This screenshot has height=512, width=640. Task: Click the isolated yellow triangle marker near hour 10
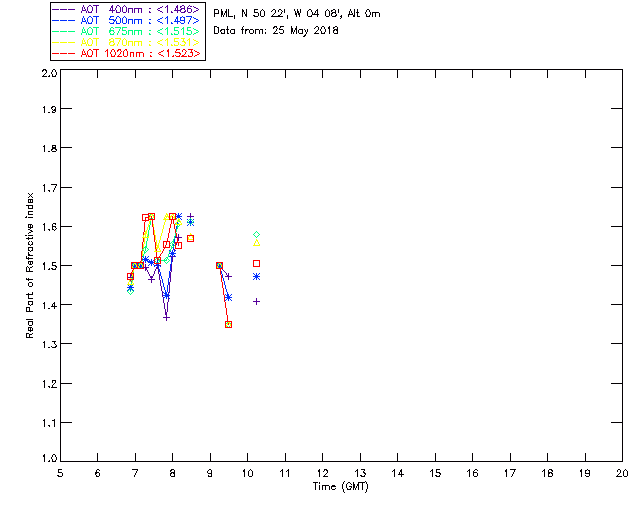(x=256, y=243)
